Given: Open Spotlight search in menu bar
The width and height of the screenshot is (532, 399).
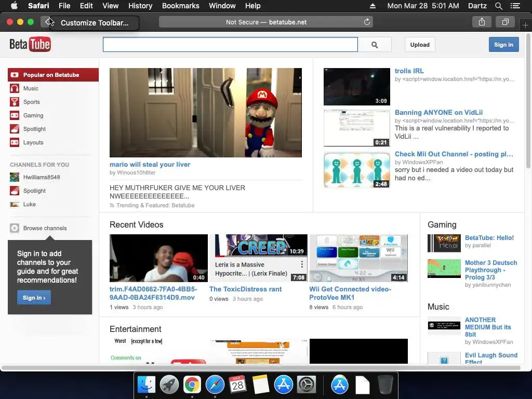Looking at the screenshot, I should click(498, 6).
